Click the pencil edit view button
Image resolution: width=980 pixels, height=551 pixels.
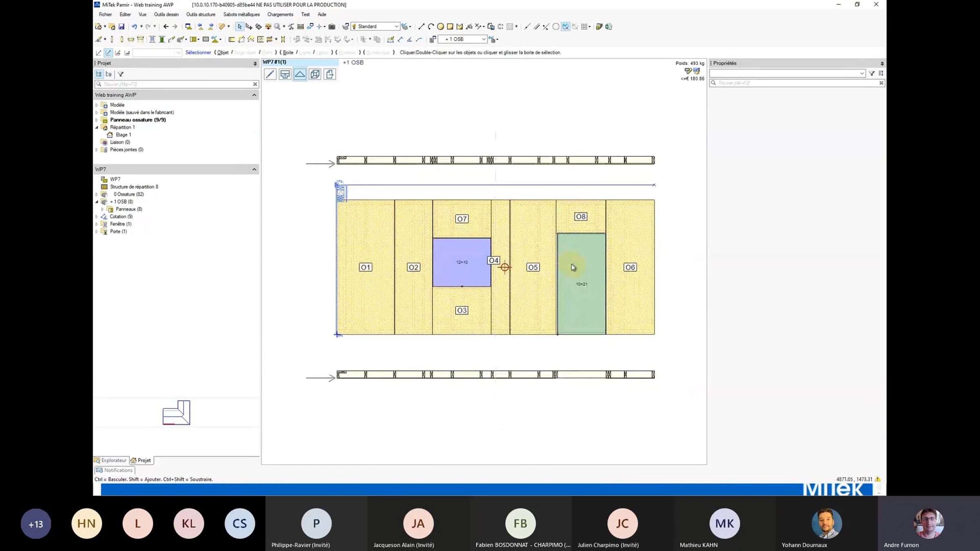point(270,74)
